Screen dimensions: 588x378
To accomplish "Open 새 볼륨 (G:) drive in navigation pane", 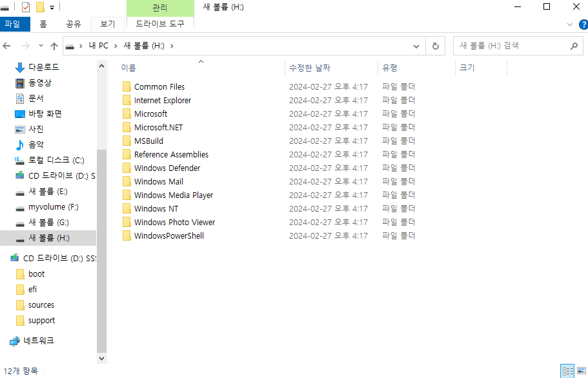I will pos(48,223).
